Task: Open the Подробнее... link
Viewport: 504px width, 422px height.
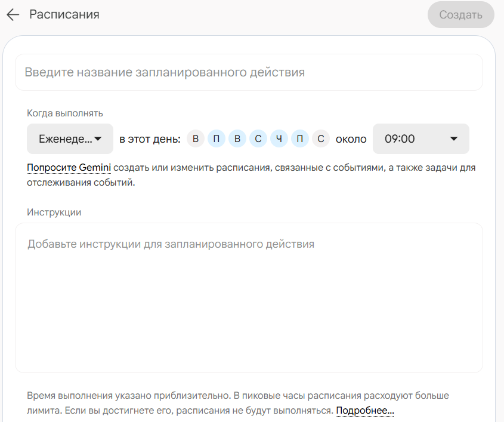Action: (365, 411)
